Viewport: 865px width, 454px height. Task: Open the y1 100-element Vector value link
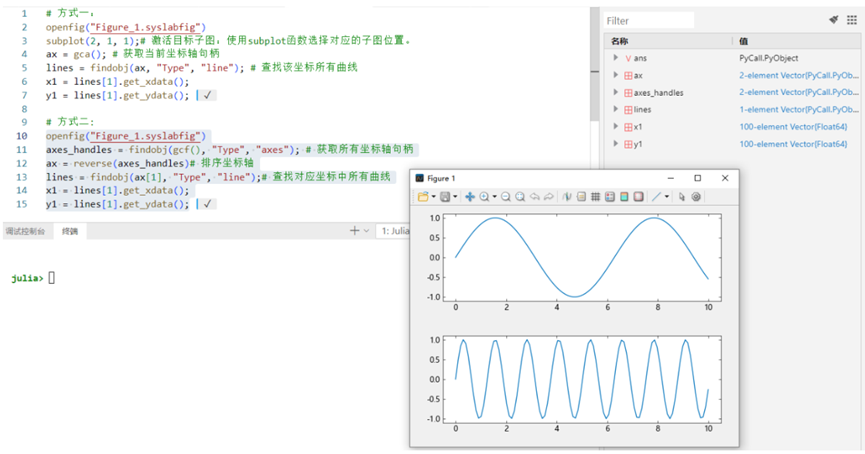pos(793,143)
